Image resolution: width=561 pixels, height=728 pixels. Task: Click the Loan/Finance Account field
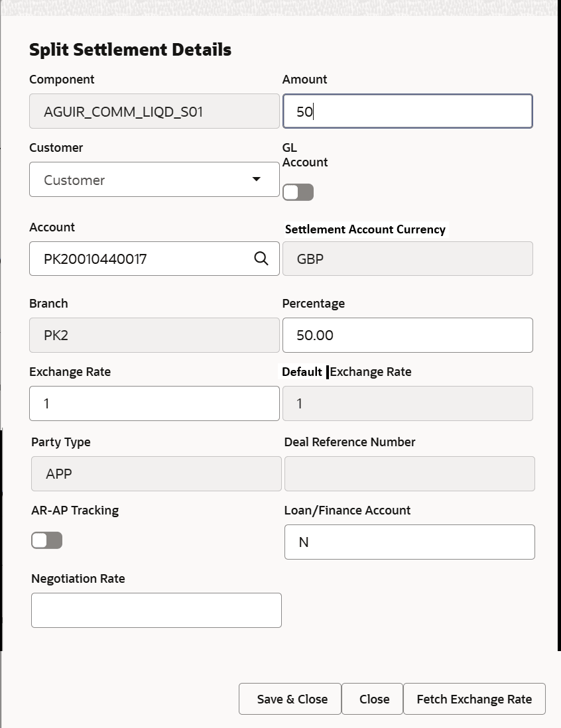click(410, 542)
